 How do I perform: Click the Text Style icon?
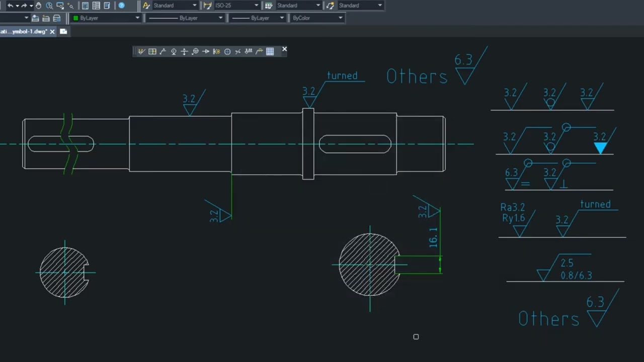point(146,6)
